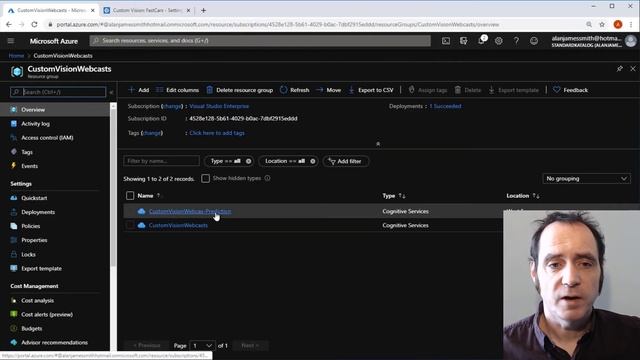This screenshot has width=640, height=360.
Task: Export resource list to CSV
Action: [x=371, y=90]
